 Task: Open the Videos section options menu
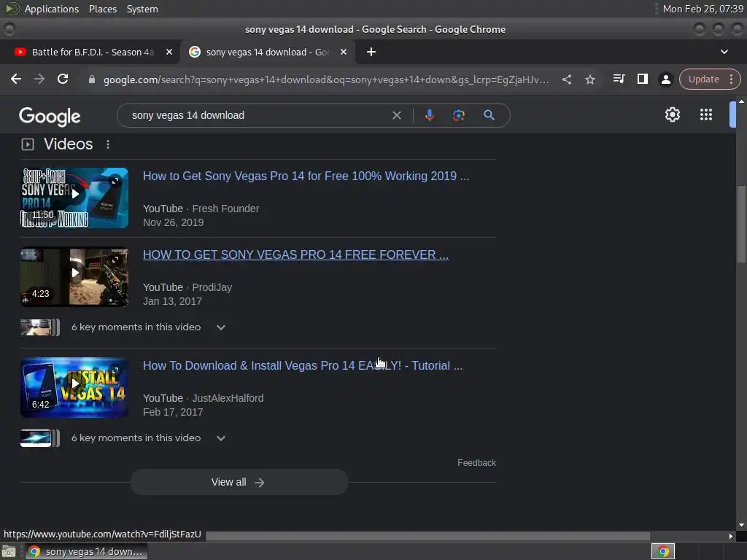click(x=108, y=144)
